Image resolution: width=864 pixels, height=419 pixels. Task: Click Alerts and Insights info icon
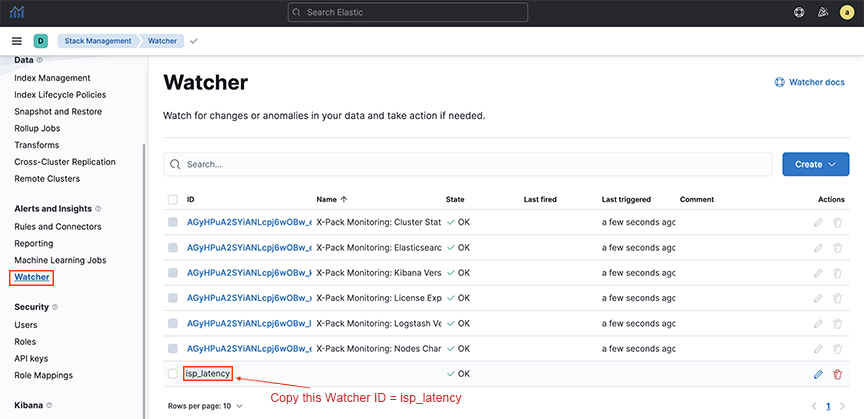pos(98,209)
